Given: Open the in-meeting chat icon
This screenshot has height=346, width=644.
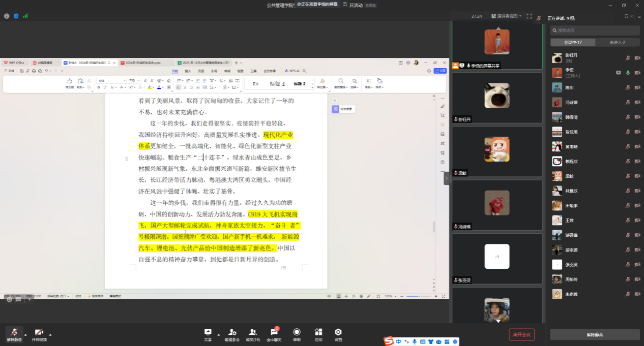Looking at the screenshot, I should coord(275,332).
